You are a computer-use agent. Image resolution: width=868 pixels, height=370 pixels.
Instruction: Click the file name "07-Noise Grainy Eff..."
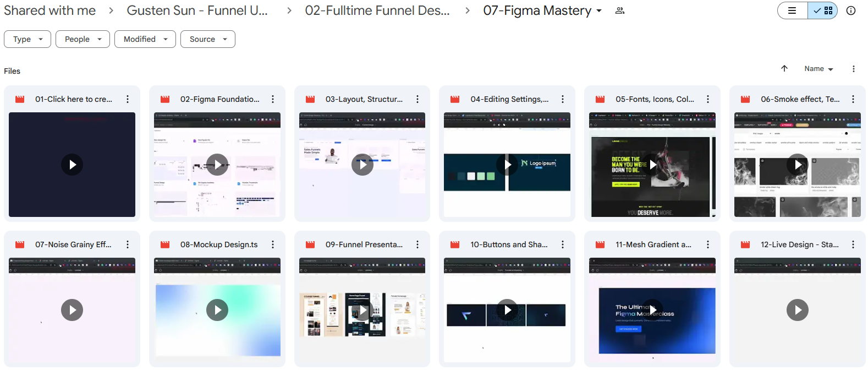(73, 244)
